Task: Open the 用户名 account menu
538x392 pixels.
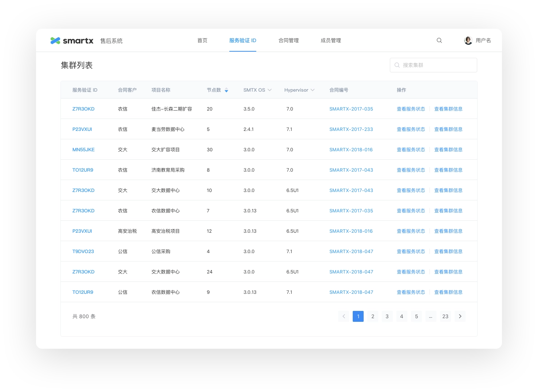Action: 483,40
